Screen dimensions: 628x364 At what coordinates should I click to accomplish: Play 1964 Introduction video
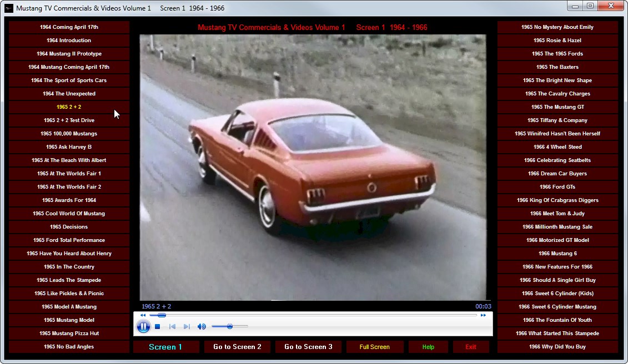pos(69,40)
